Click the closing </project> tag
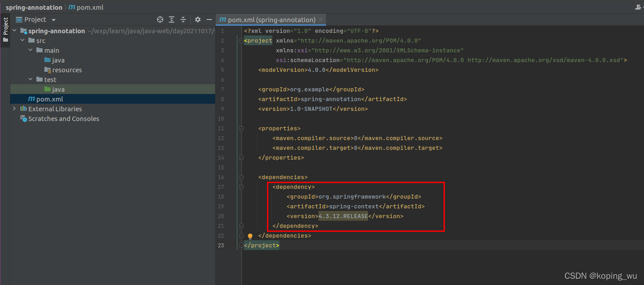Viewport: 644px width, 285px height. pos(262,246)
